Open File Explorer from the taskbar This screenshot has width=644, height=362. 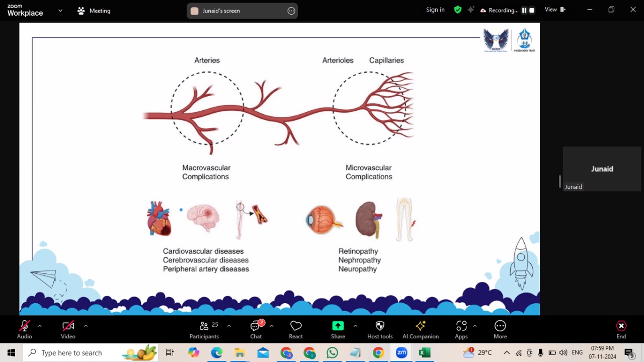coord(240,352)
